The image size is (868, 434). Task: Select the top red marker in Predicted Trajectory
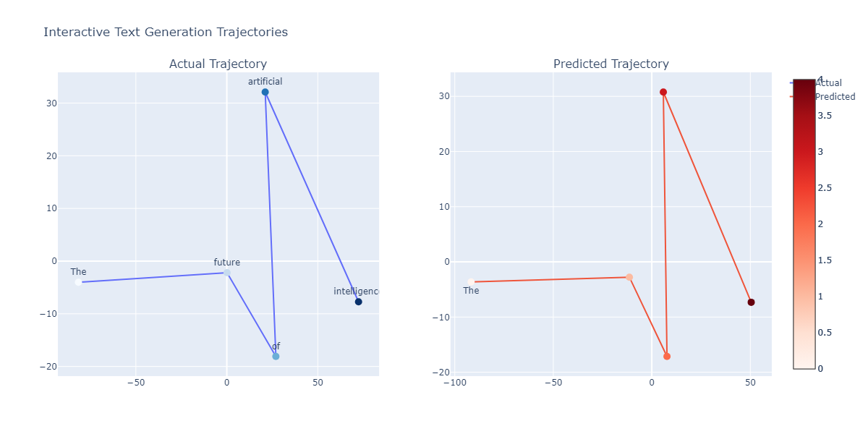coord(663,92)
